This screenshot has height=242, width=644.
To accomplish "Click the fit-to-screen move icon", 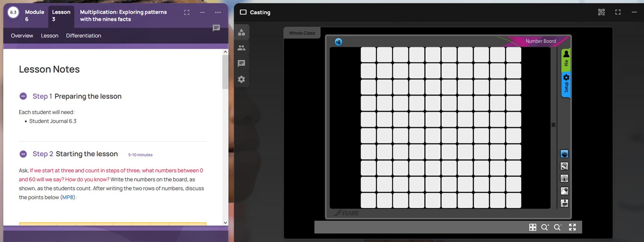I will tap(533, 227).
